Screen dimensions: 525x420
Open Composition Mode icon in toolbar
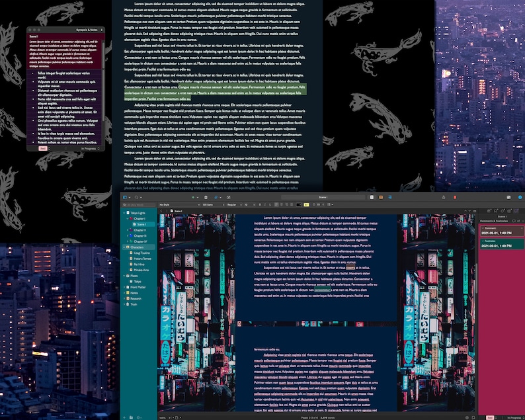coord(508,197)
